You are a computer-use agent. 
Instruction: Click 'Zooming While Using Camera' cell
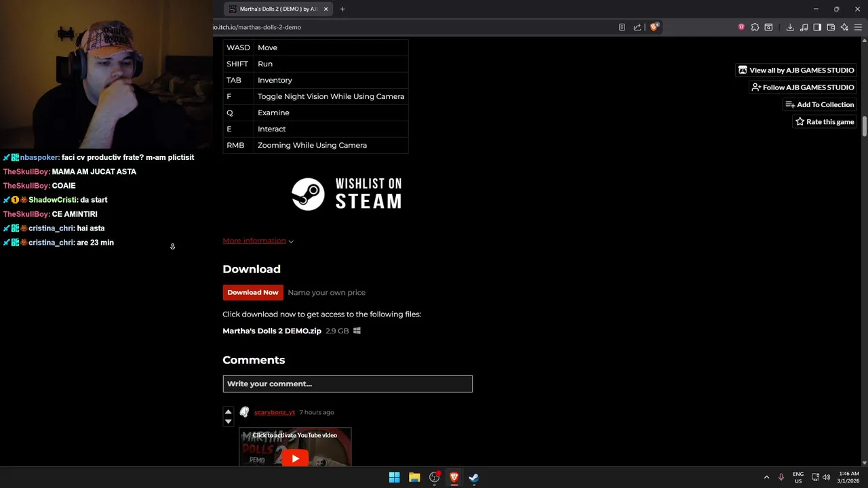click(x=331, y=145)
